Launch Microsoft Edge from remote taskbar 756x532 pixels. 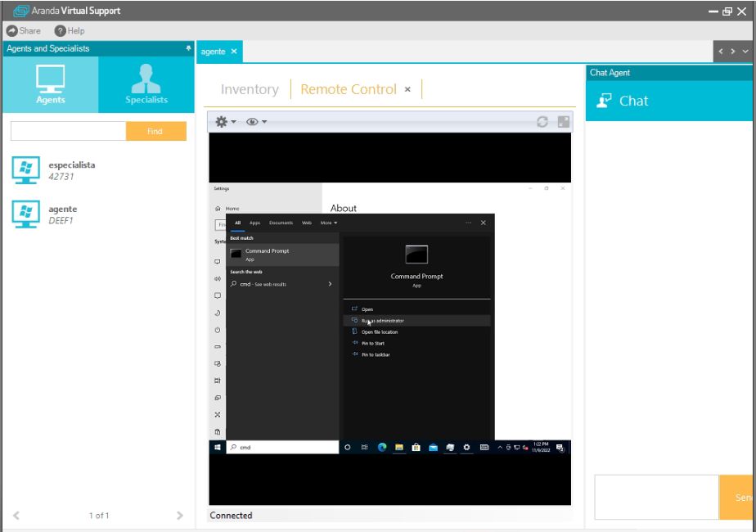point(382,448)
